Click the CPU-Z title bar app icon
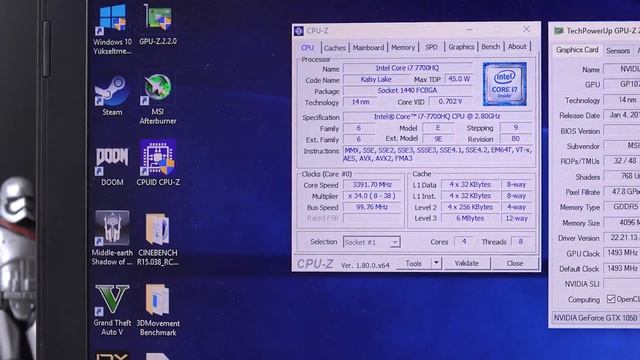Image resolution: width=640 pixels, height=360 pixels. pos(299,31)
